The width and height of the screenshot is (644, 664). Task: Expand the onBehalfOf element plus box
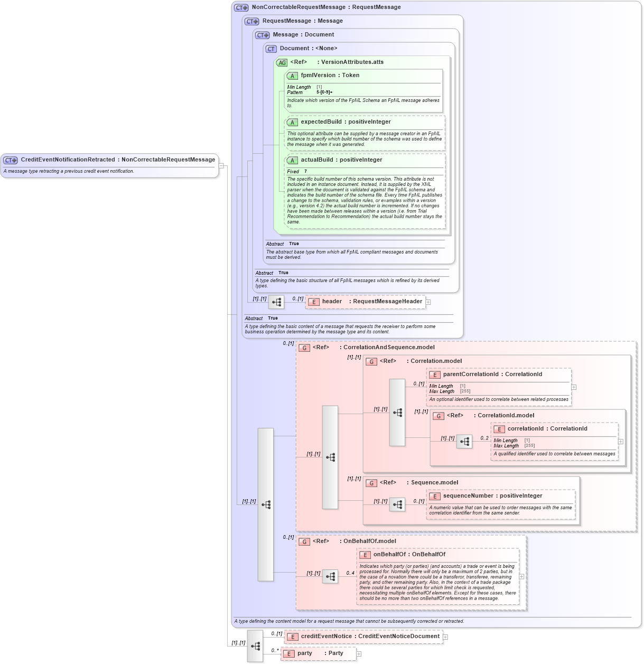tap(521, 576)
